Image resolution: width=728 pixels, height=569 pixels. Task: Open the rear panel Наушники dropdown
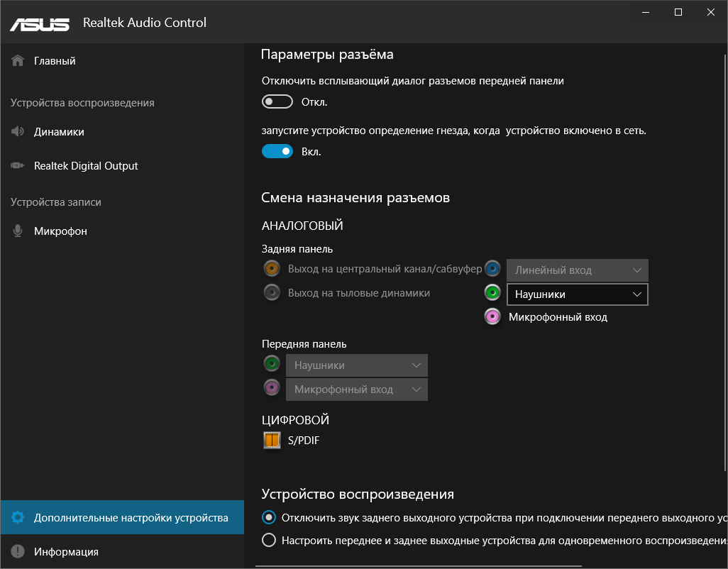[577, 294]
